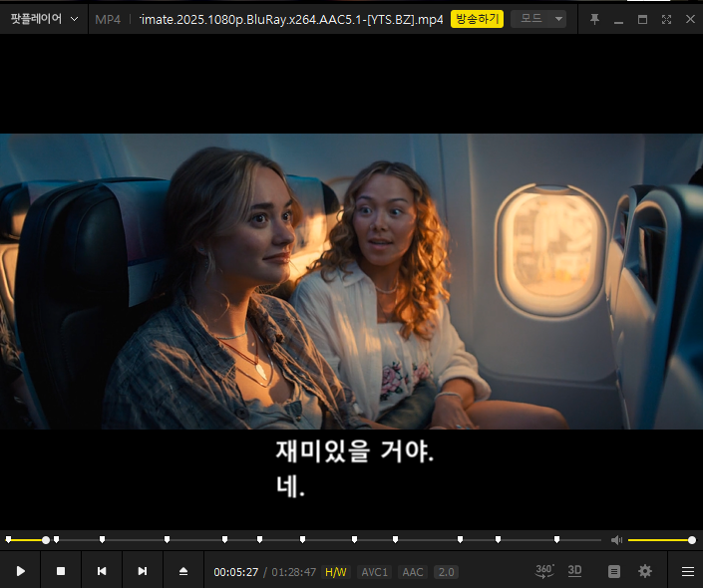Screen dimensions: 703x588
Task: Toggle 360° video mode
Action: (544, 571)
